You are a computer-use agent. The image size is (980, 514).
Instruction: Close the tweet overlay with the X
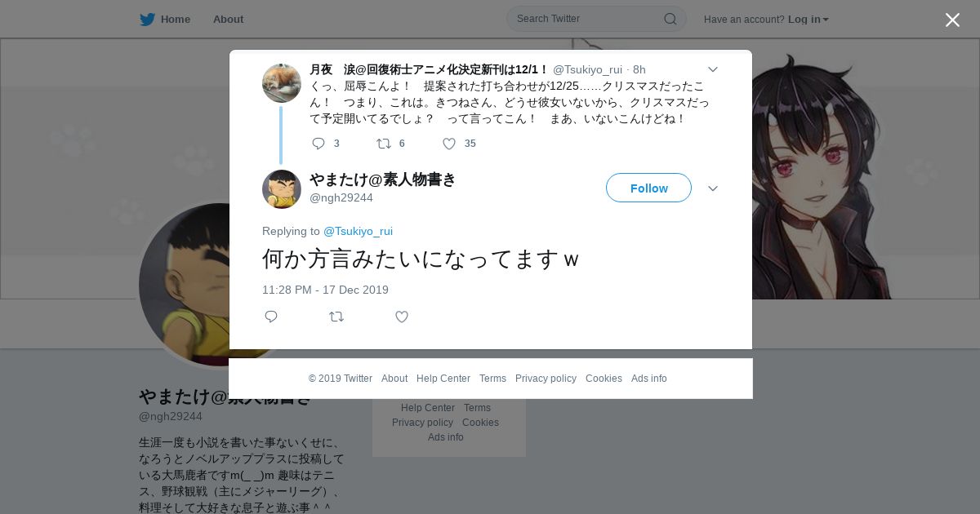click(952, 20)
